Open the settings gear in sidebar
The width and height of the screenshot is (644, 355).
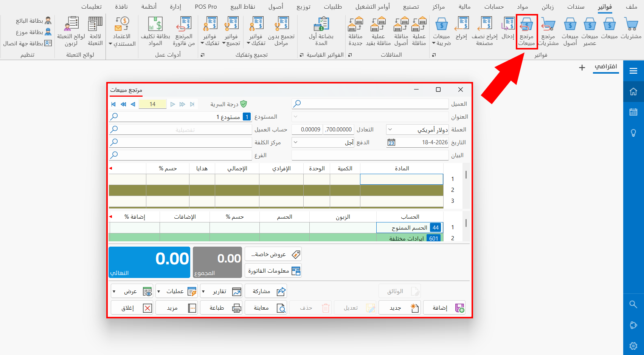point(633,346)
